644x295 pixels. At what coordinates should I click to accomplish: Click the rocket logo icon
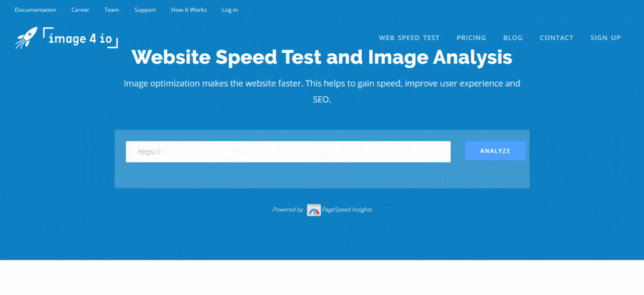[x=26, y=38]
